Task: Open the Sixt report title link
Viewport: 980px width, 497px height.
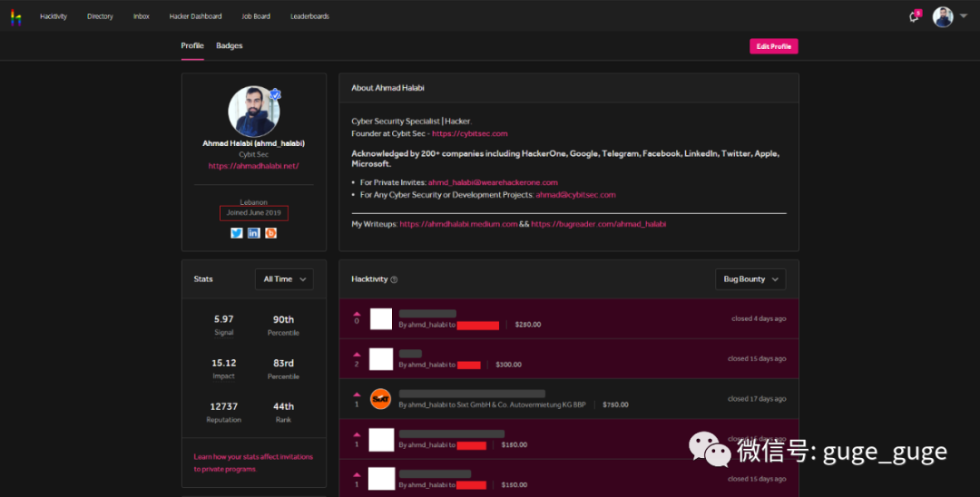Action: click(x=472, y=394)
